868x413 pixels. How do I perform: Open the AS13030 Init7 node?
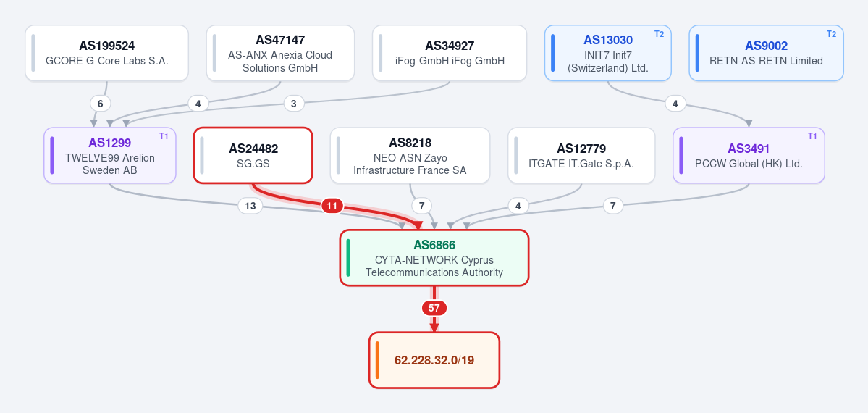click(x=608, y=53)
